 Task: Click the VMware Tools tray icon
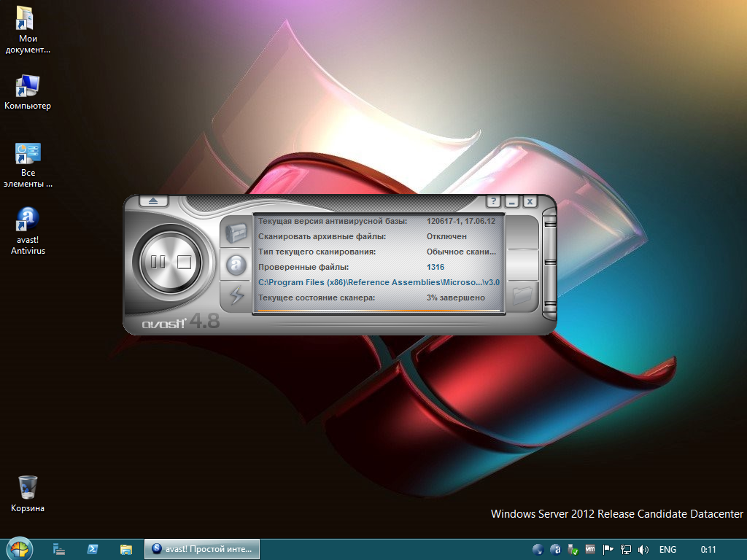click(x=589, y=549)
